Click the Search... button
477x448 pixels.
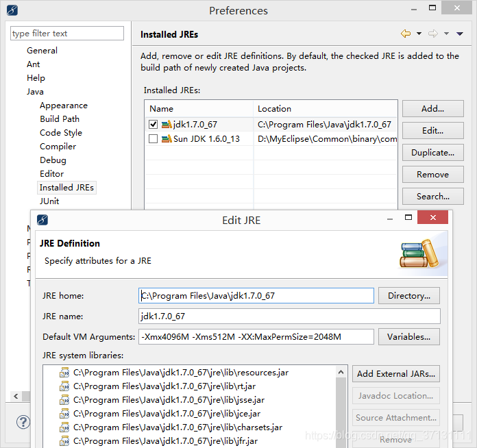click(433, 196)
